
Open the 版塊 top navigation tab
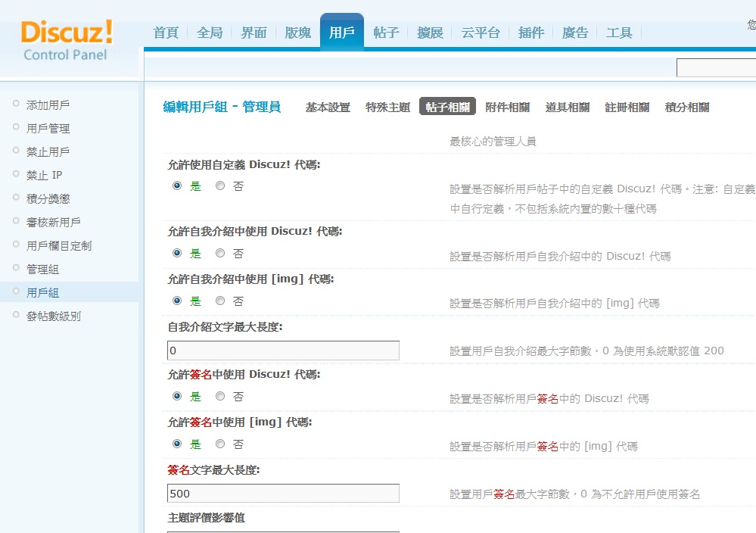click(297, 33)
